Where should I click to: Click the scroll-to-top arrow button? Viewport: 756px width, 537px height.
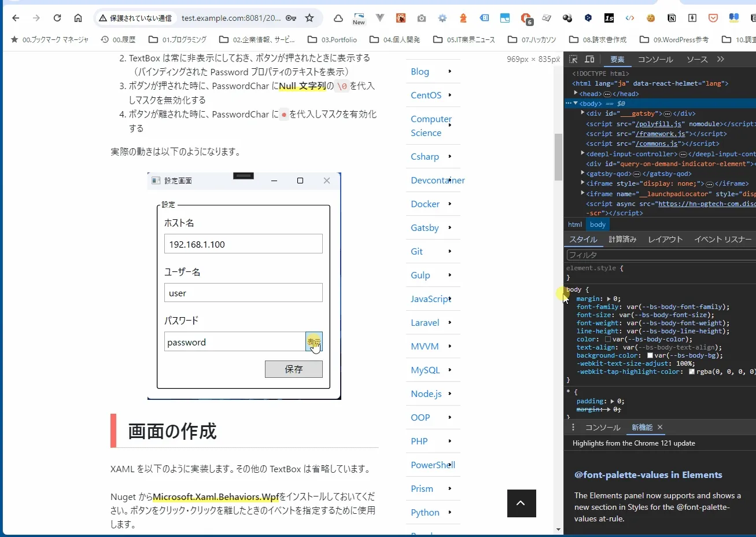(522, 503)
